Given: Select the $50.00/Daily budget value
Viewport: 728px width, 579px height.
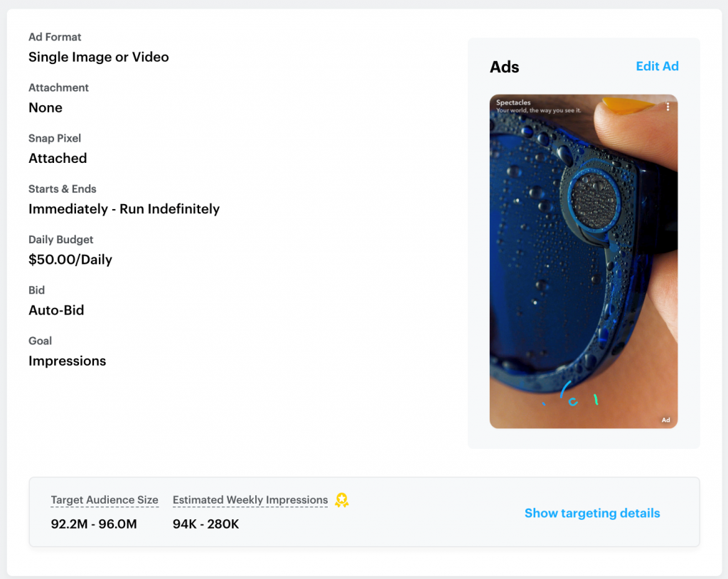Looking at the screenshot, I should click(x=70, y=260).
